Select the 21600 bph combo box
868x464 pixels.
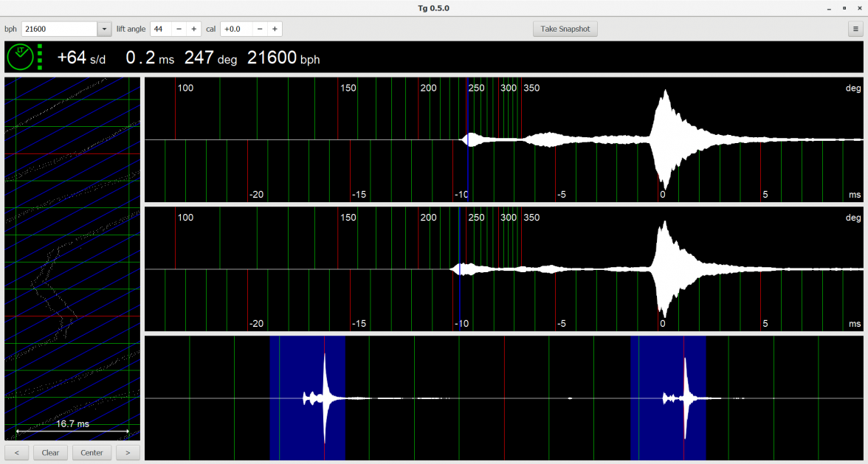click(59, 29)
